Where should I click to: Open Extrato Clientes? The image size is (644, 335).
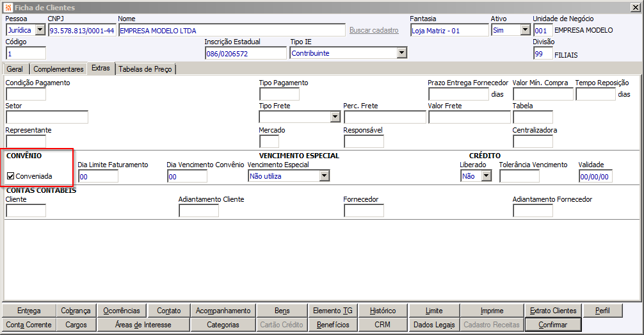(553, 311)
